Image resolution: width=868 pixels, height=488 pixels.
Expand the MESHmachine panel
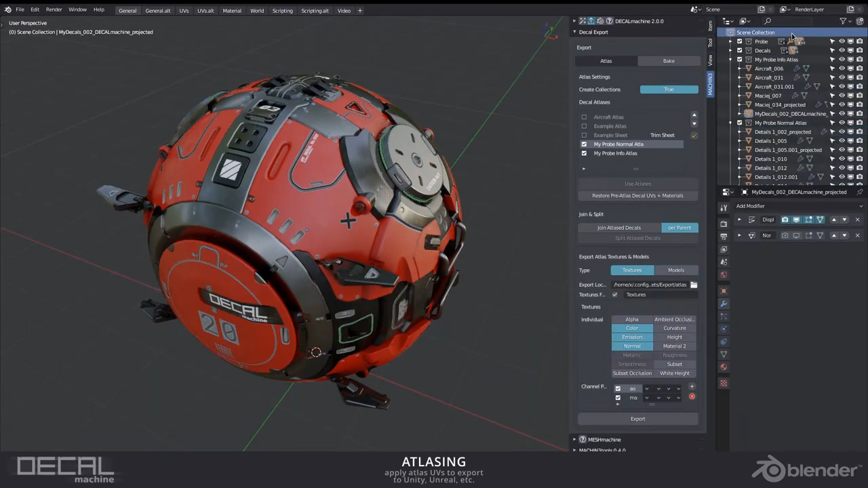pos(575,439)
